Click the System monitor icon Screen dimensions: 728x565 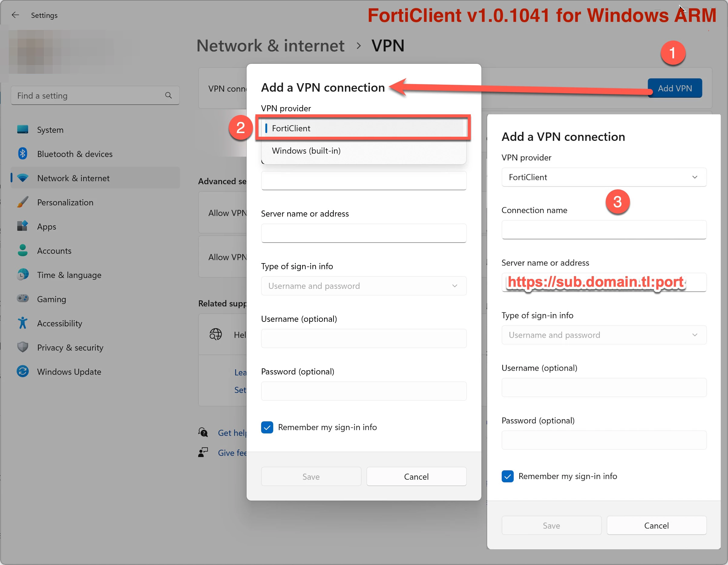click(x=23, y=129)
